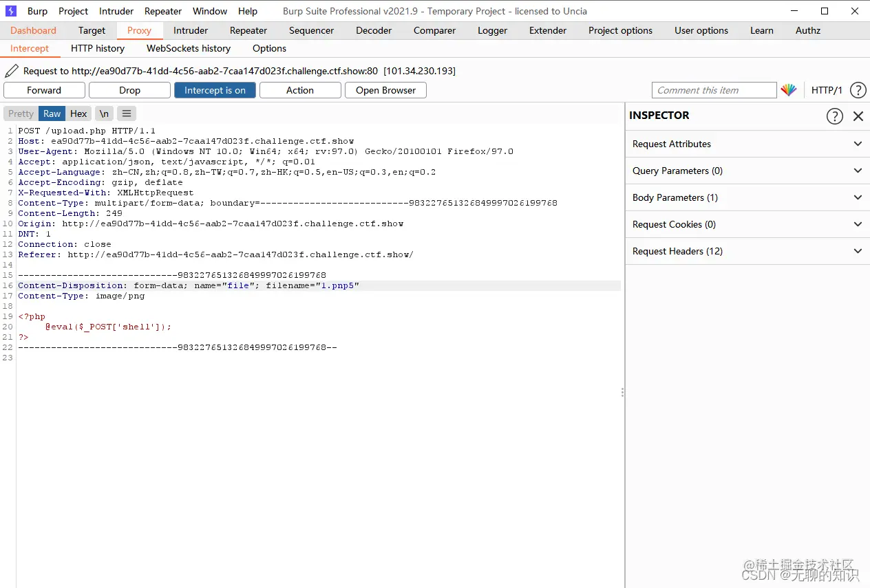This screenshot has height=588, width=870.
Task: Click the DNT: 1 header line
Action: tap(34, 234)
